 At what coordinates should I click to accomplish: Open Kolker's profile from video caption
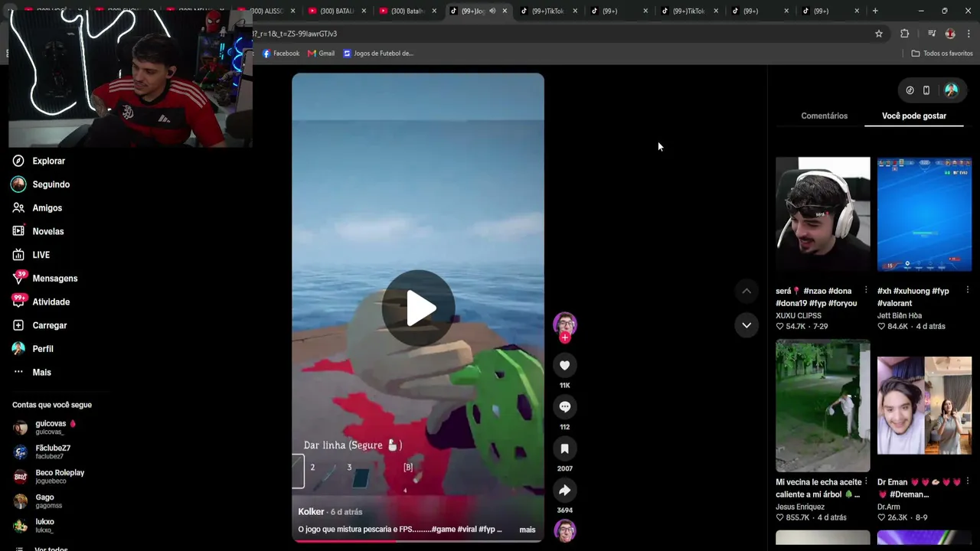click(311, 512)
